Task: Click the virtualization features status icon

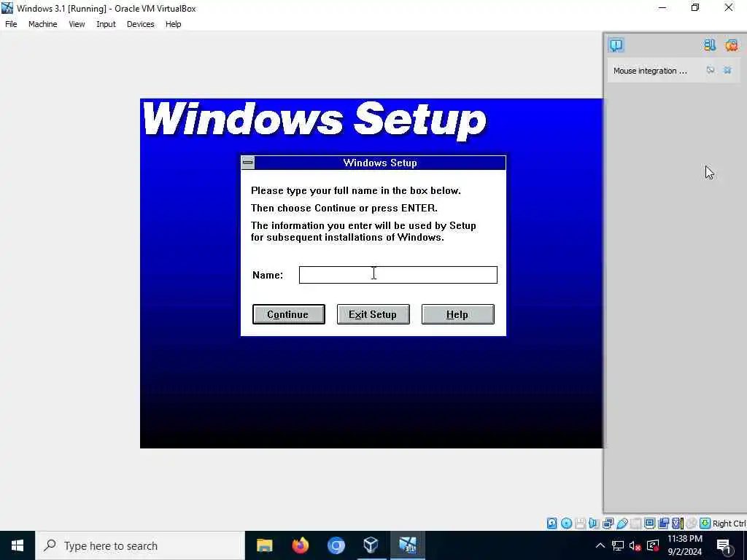Action: point(677,524)
